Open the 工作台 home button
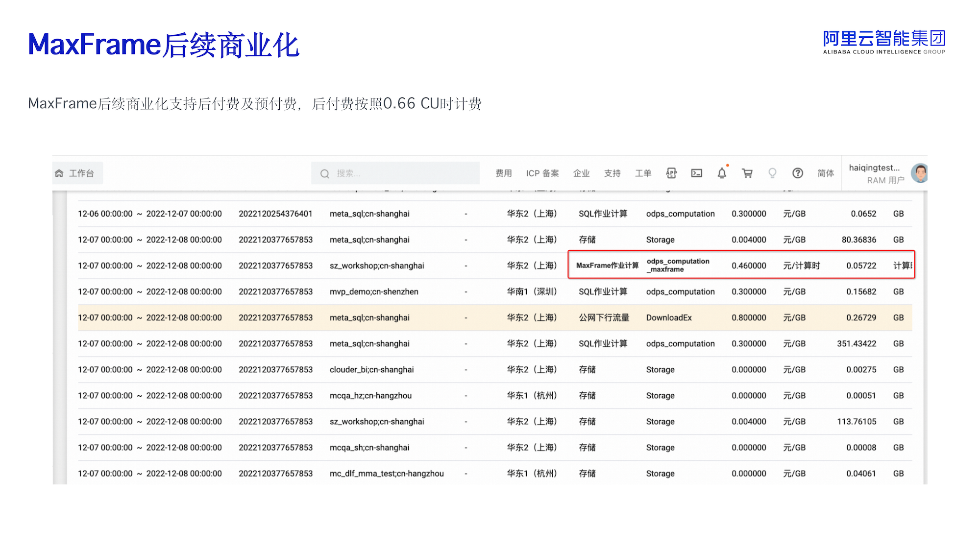This screenshot has width=980, height=551. pyautogui.click(x=77, y=173)
